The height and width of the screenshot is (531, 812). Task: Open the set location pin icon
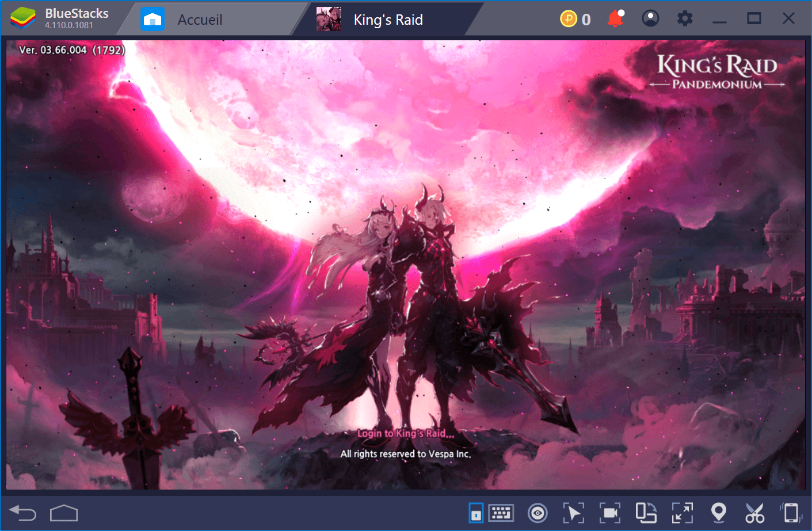tap(719, 513)
